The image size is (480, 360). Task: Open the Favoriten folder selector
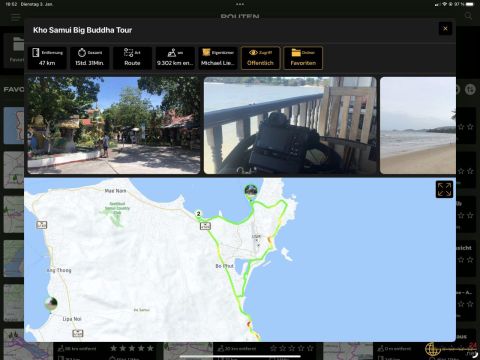(x=303, y=58)
